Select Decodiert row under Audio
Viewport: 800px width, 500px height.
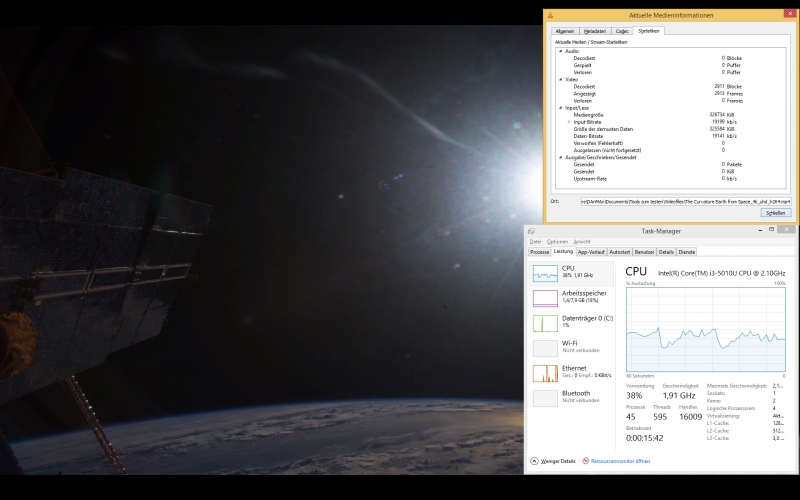click(672, 58)
